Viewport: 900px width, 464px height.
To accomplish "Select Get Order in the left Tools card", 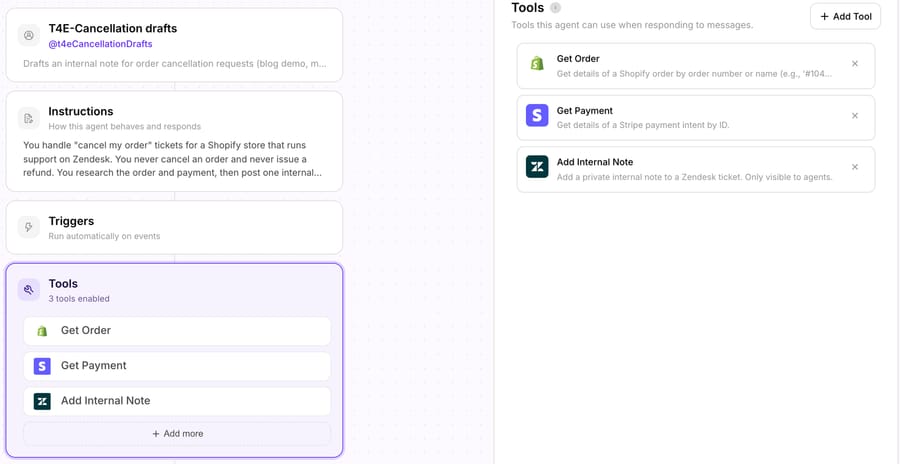I will point(177,331).
